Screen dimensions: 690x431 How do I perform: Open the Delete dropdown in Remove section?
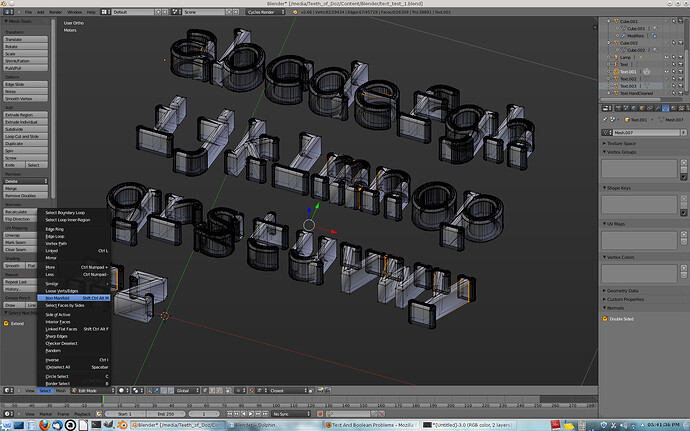[26, 181]
